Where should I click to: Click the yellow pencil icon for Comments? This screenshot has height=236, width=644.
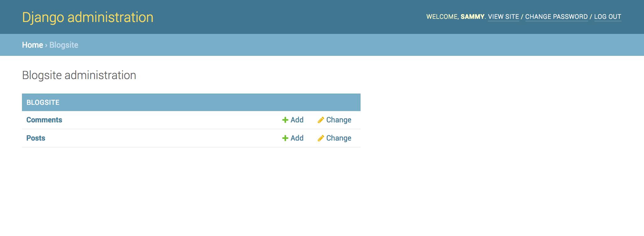tap(320, 120)
